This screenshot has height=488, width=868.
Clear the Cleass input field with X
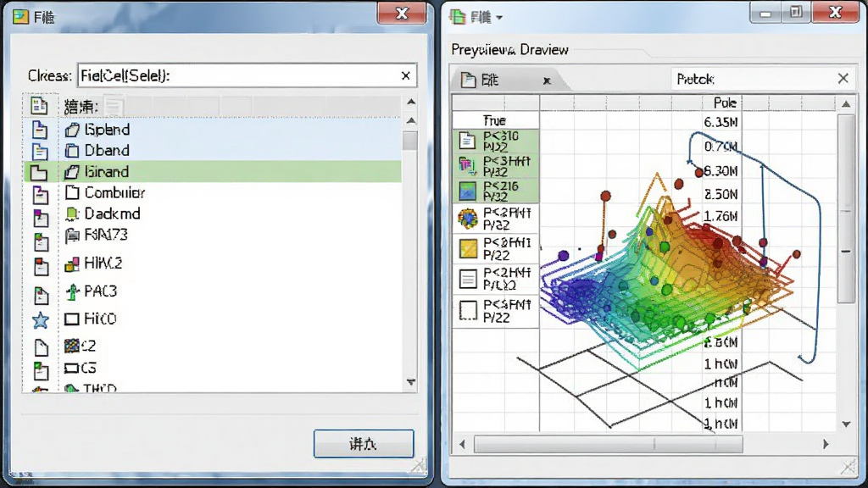[406, 75]
